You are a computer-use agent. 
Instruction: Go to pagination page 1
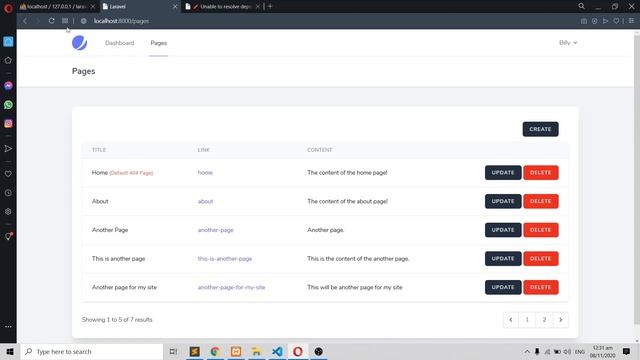coord(527,320)
